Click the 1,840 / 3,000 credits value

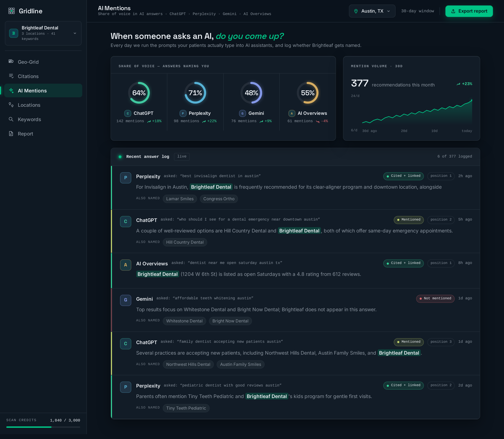pyautogui.click(x=65, y=420)
